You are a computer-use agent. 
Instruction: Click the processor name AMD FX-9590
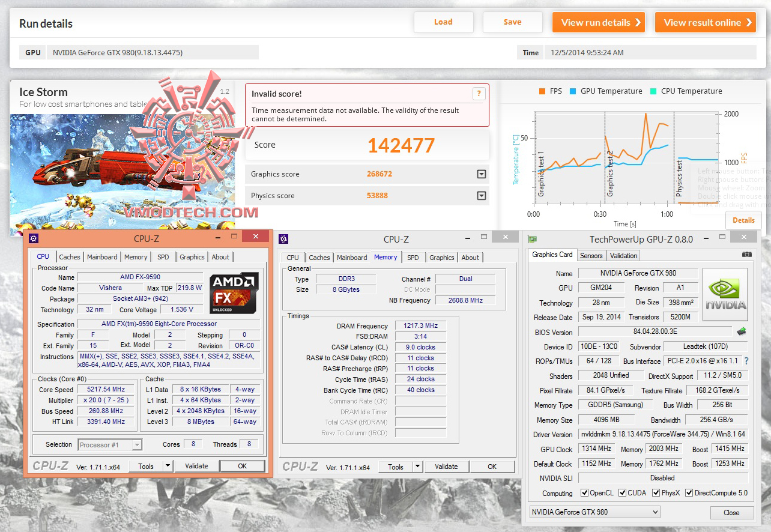click(141, 277)
